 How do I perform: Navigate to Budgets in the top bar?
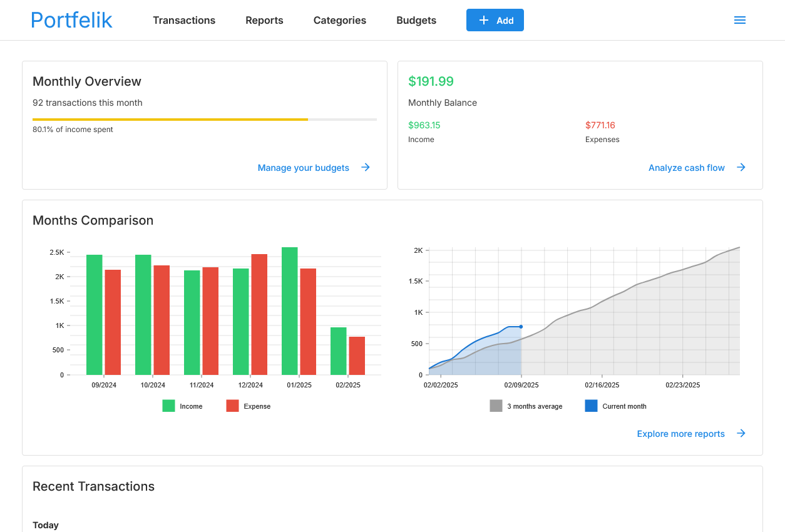(x=416, y=20)
